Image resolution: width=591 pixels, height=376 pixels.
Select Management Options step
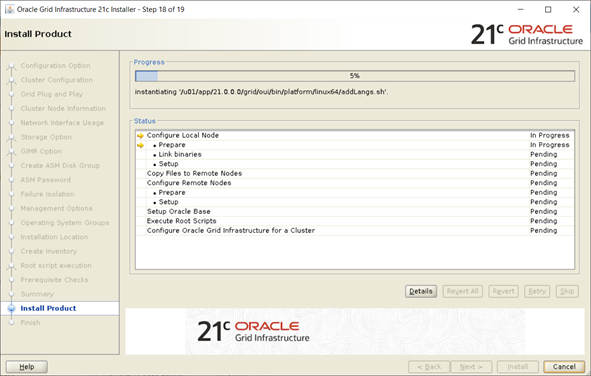pyautogui.click(x=56, y=208)
